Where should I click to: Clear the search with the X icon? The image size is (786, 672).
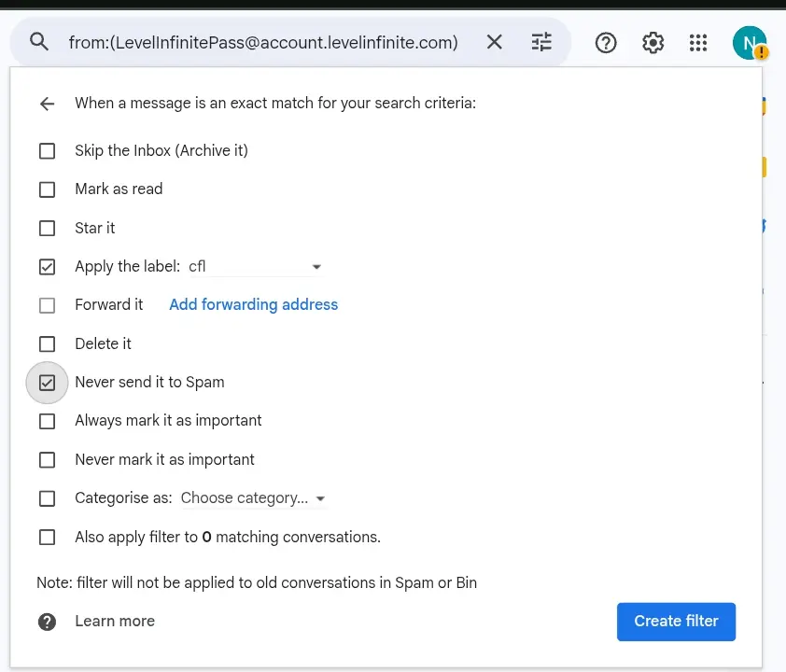[494, 42]
